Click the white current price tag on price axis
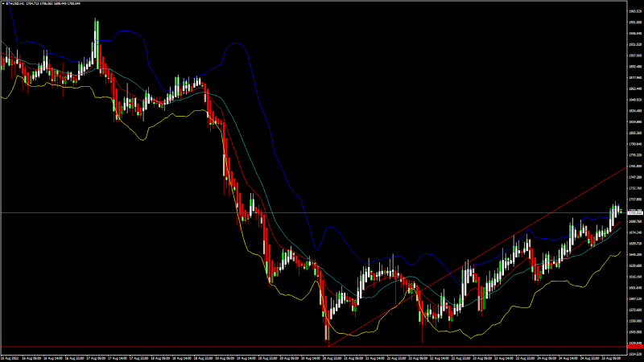Viewport: 644px width, 362px height. point(635,213)
